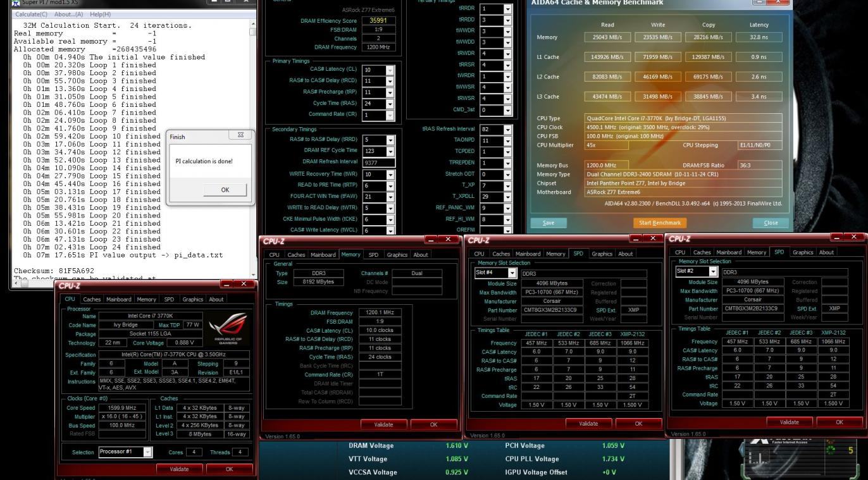This screenshot has height=480, width=868.
Task: Click OK in the PI calculation done dialog
Action: tap(225, 190)
